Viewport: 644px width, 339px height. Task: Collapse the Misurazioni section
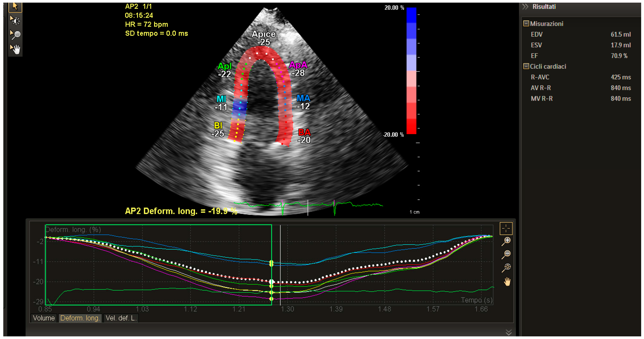coord(526,24)
